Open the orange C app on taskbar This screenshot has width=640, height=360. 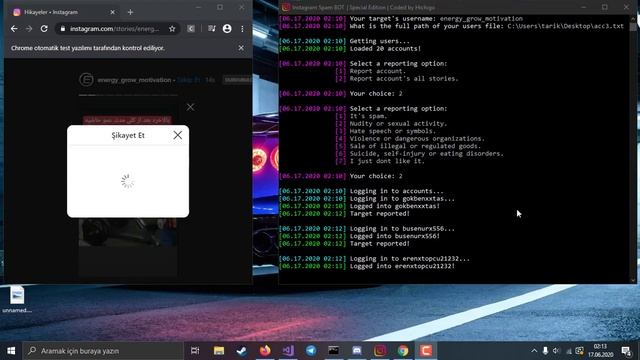click(x=426, y=351)
